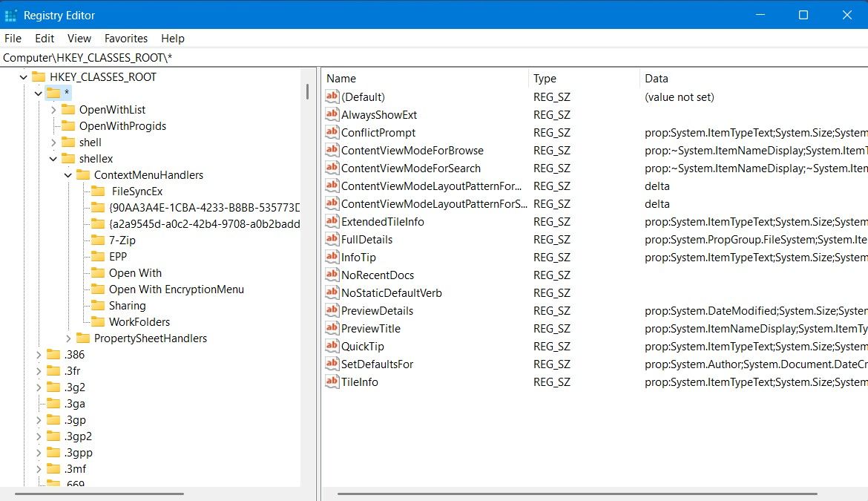Screen dimensions: 868x501
Task: Expand the OpenWithList key
Action: (x=53, y=110)
